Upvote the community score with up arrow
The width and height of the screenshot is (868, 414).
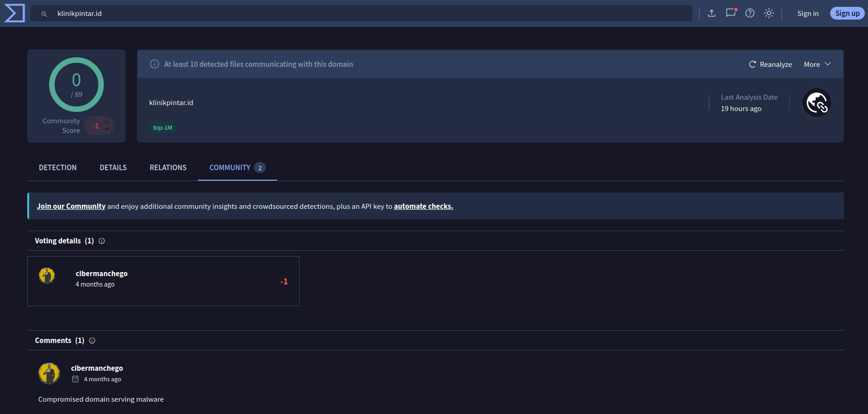107,122
